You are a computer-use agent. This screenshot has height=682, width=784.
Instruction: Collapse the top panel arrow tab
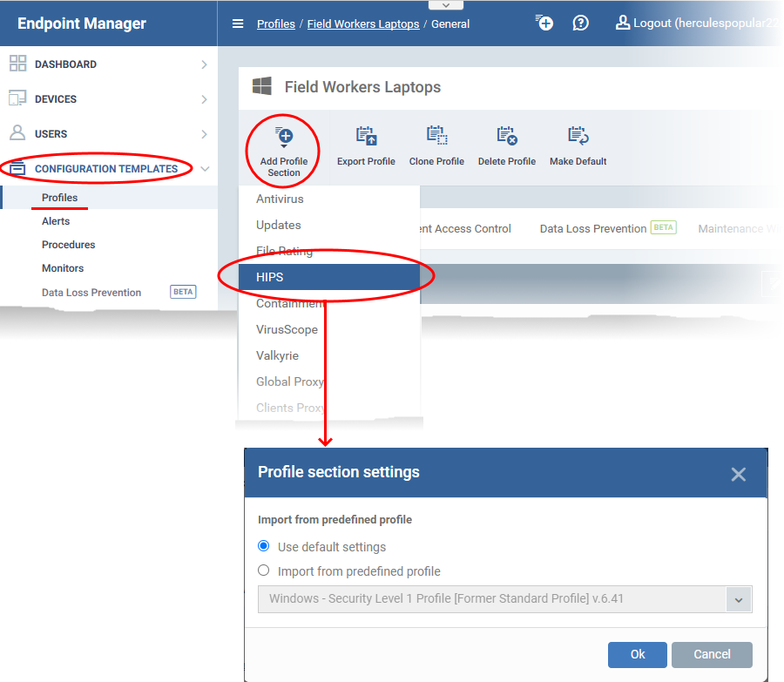[x=446, y=5]
